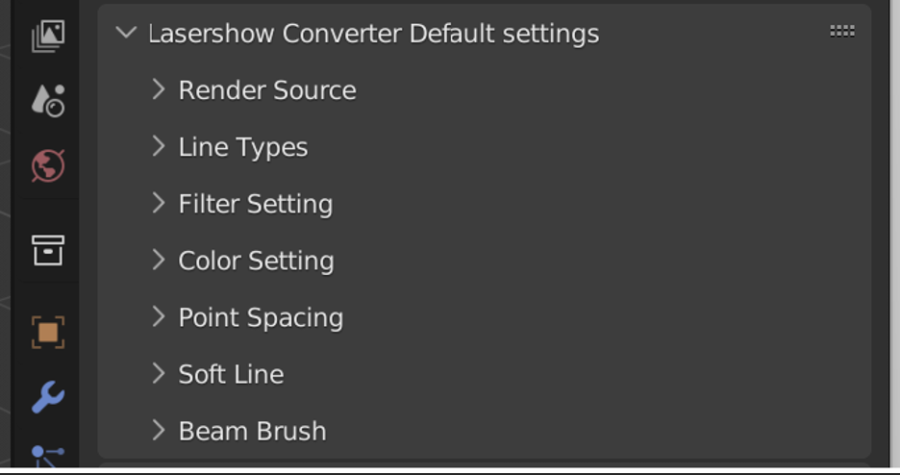Collapse the Lasershow Converter Default settings chevron
The height and width of the screenshot is (475, 900).
pyautogui.click(x=125, y=33)
